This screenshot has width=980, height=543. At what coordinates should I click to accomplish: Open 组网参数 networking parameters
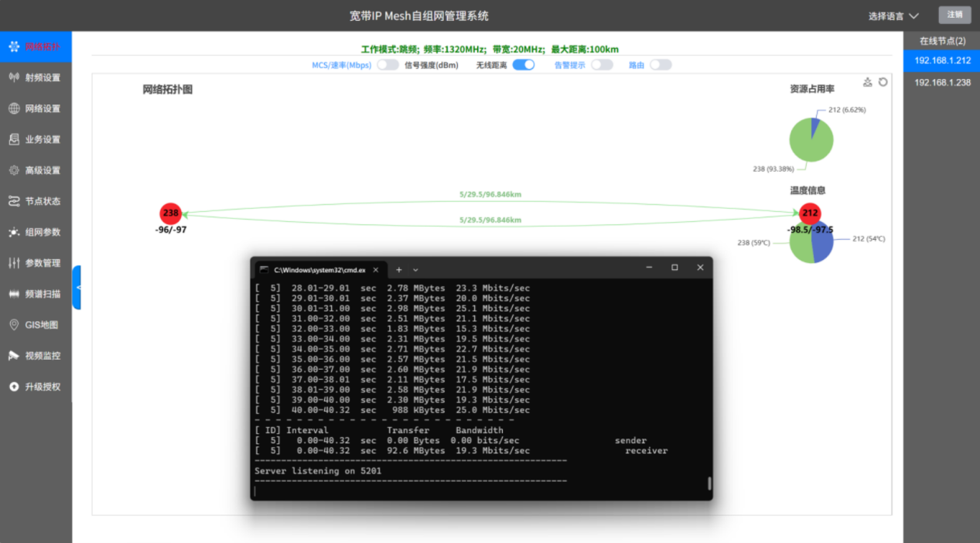tap(36, 232)
